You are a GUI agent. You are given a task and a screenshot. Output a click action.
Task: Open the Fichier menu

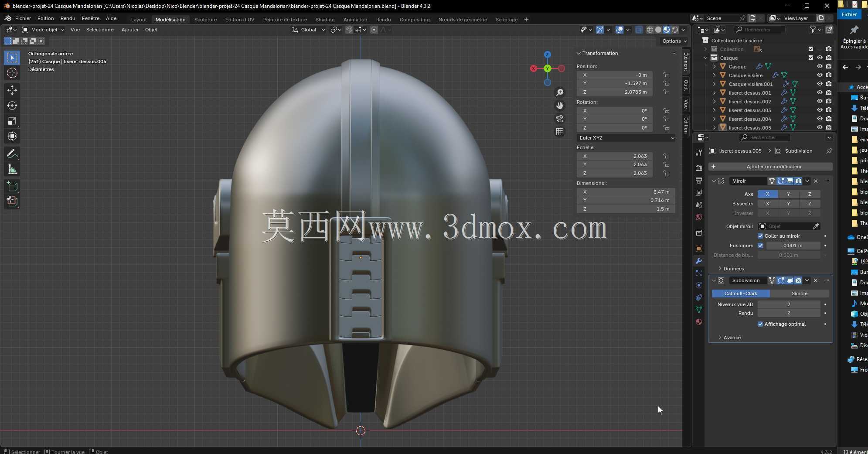click(x=23, y=18)
